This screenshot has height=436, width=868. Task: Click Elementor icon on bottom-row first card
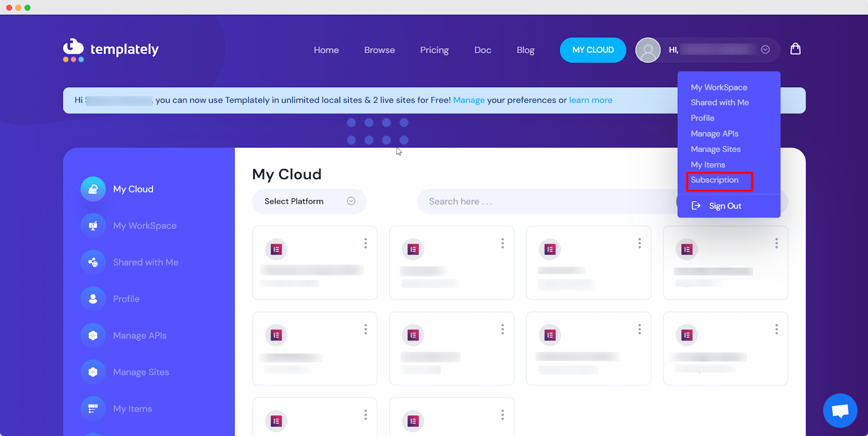[276, 421]
